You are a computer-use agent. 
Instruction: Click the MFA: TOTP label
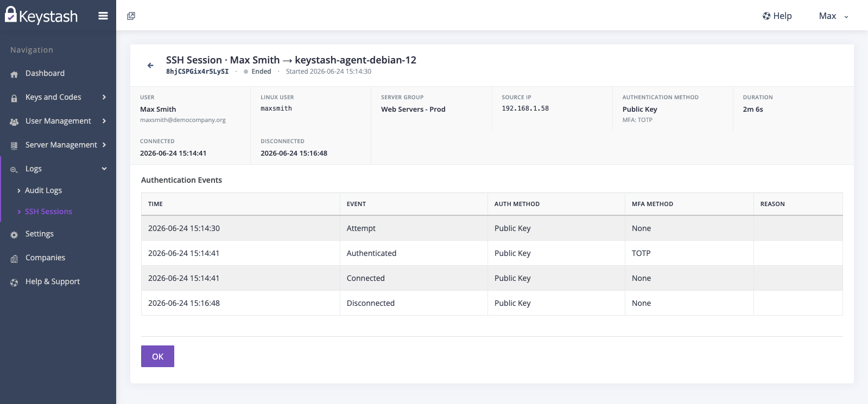tap(637, 120)
